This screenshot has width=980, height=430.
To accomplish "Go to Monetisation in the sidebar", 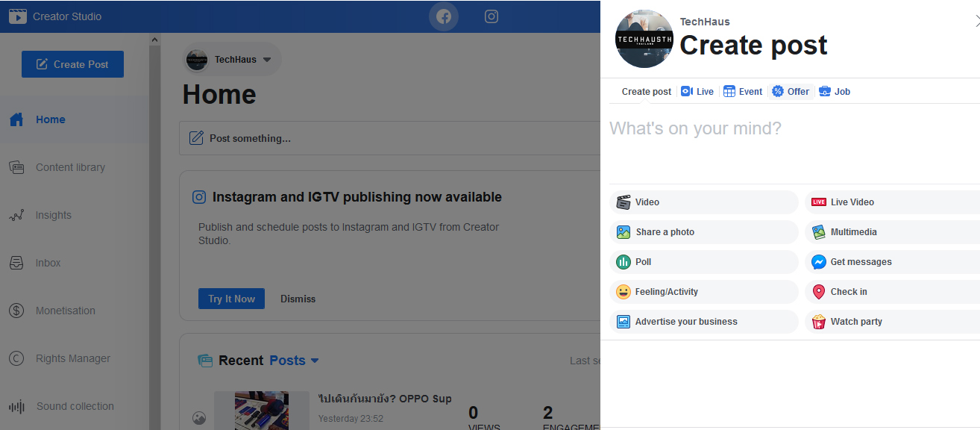I will click(x=65, y=311).
